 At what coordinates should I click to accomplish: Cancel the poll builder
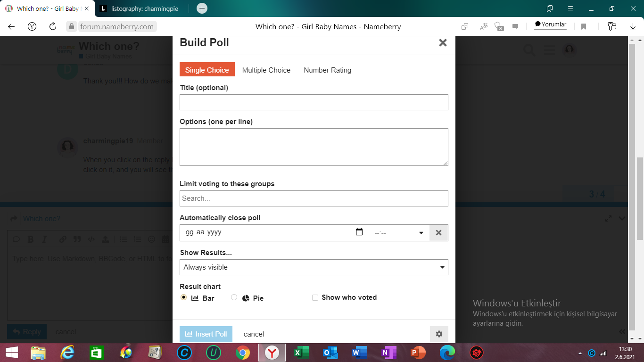click(254, 334)
